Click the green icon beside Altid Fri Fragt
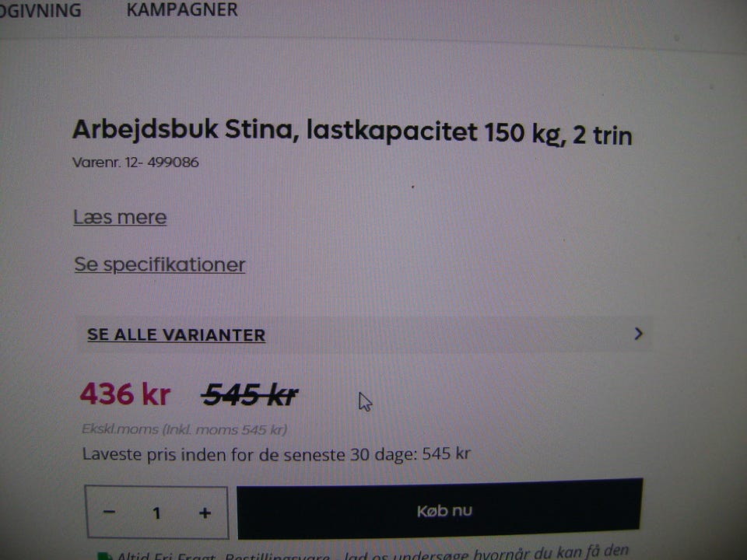 [104, 555]
